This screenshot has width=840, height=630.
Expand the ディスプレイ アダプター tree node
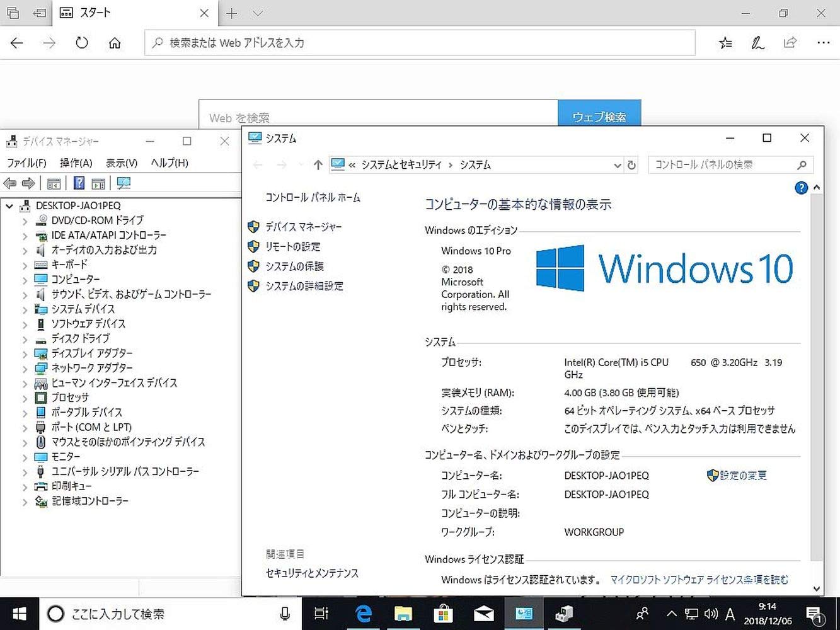(x=25, y=354)
